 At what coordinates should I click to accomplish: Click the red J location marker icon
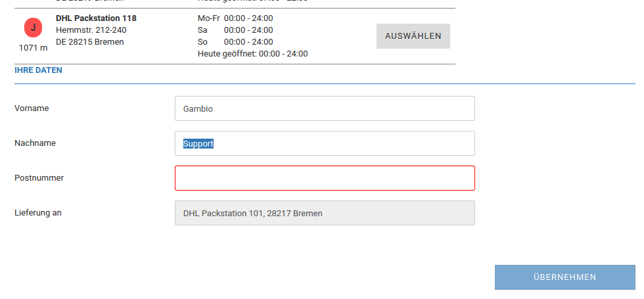34,28
